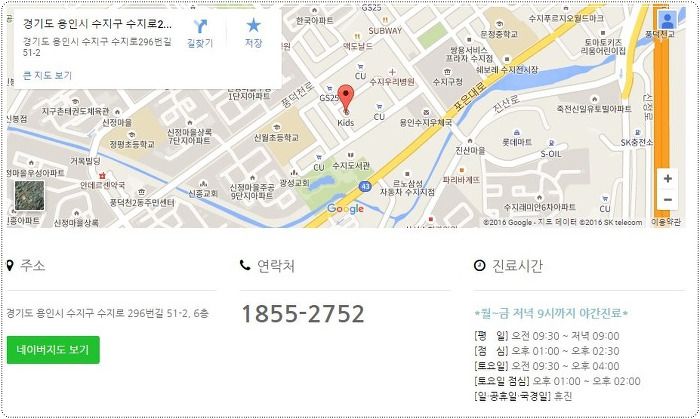
Task: Switch to satellite view thumbnail
Action: coord(29,195)
